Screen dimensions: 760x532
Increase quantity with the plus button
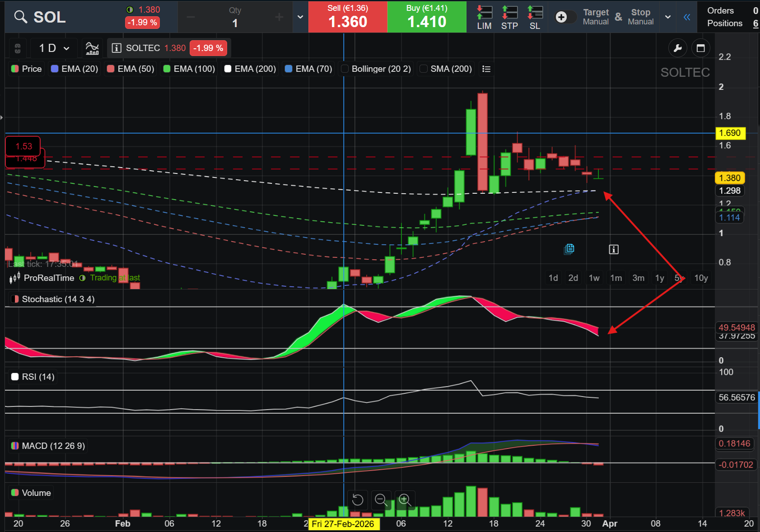279,17
